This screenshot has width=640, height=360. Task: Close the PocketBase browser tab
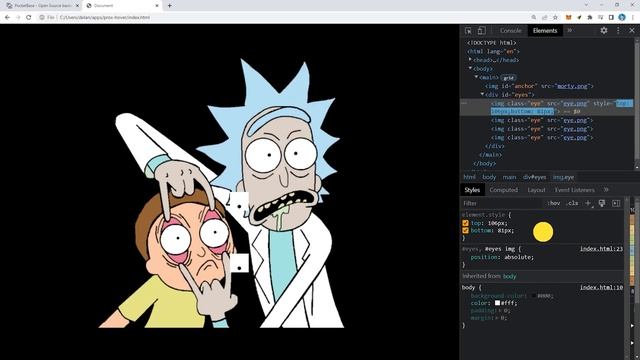point(77,6)
